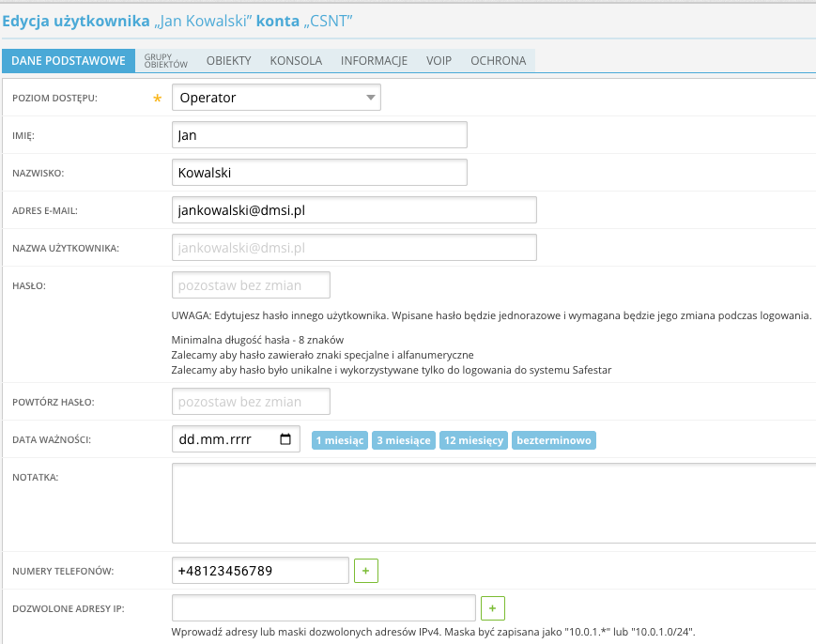Select the Informacje tab

[374, 61]
